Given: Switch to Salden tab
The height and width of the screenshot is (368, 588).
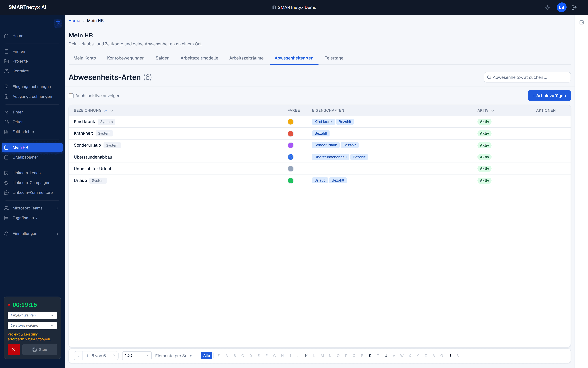Looking at the screenshot, I should pyautogui.click(x=163, y=58).
